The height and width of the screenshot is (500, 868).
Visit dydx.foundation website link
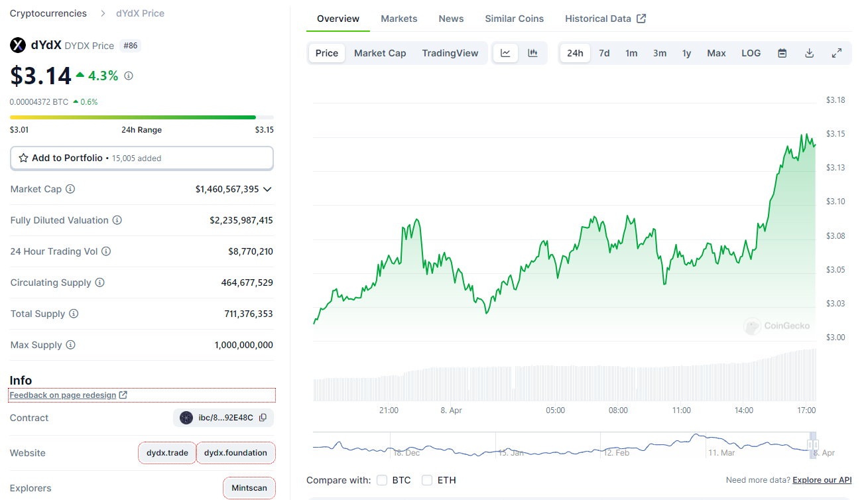pyautogui.click(x=235, y=453)
